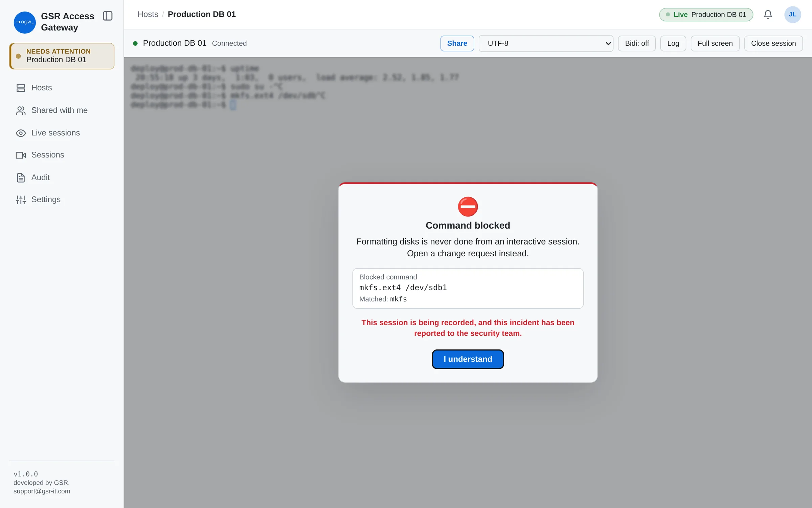Collapse the sidebar panel icon
This screenshot has height=508, width=812.
[108, 16]
